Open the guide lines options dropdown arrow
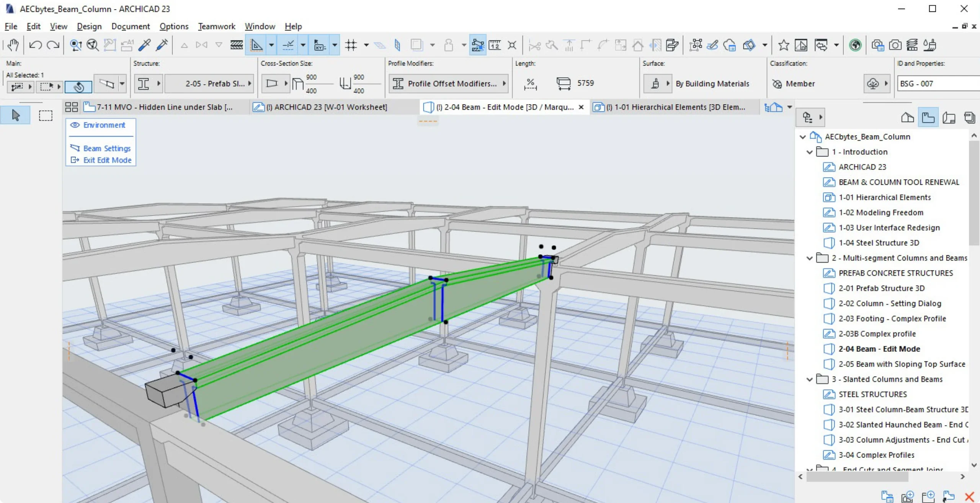The height and width of the screenshot is (503, 980). 271,45
